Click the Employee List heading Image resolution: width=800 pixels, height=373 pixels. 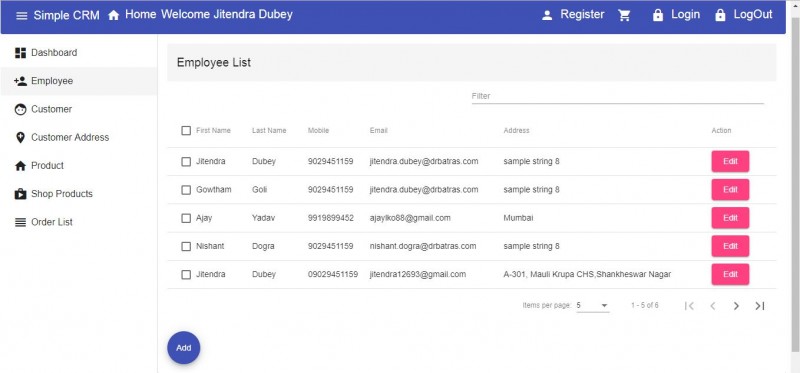pos(214,63)
